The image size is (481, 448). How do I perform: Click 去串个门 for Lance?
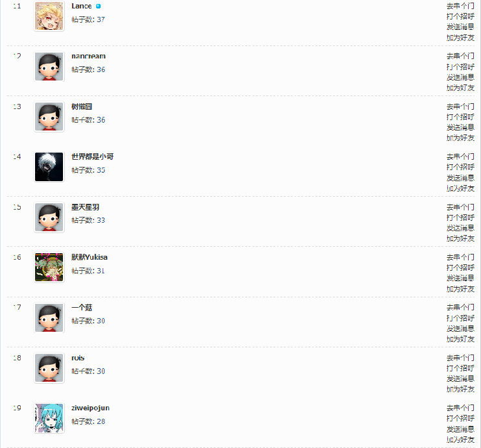[x=460, y=6]
